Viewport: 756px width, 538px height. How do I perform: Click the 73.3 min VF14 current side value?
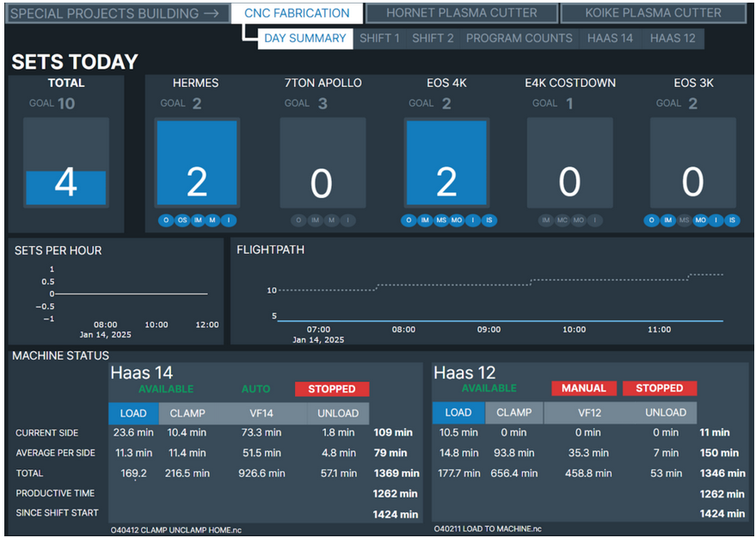[261, 433]
